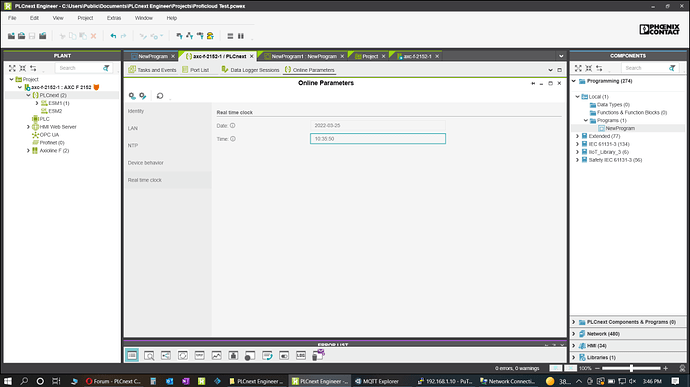Screen dimensions: 690x387
Task: Click the user icon in the status bar
Action: point(682,368)
